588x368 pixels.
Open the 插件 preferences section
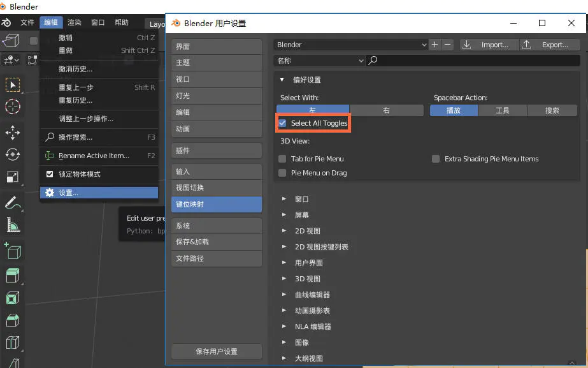(x=217, y=151)
